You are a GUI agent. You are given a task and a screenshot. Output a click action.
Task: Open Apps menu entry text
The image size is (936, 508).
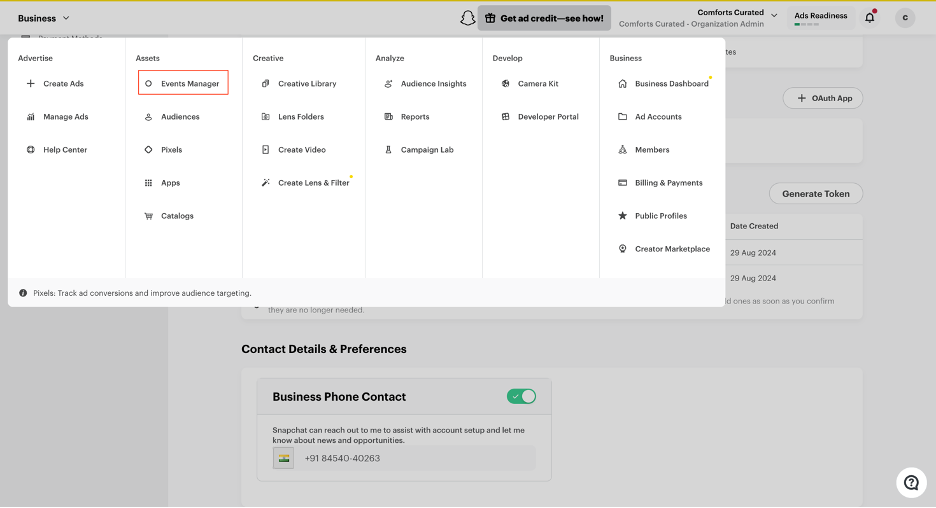(170, 183)
